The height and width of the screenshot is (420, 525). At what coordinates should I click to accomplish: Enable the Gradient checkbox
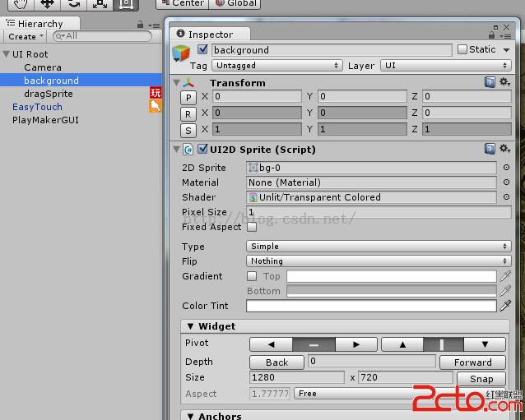[x=252, y=276]
